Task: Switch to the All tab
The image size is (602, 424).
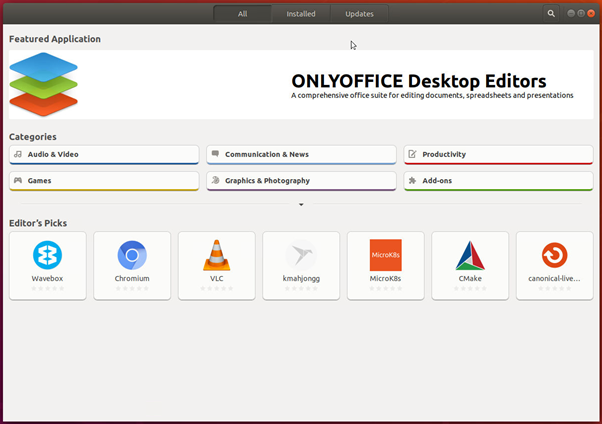Action: (242, 14)
